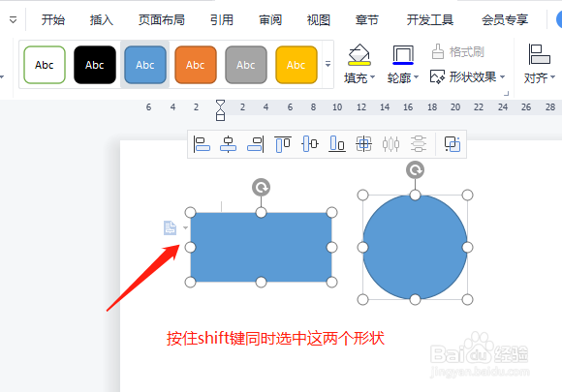Click the outline shape icon
This screenshot has width=562, height=392.
403,55
